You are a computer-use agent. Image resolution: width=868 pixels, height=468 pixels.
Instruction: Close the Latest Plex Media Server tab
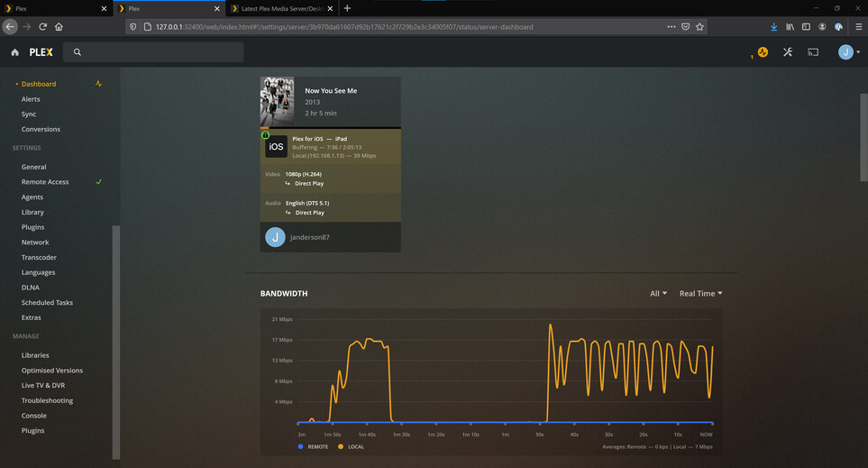[x=330, y=8]
